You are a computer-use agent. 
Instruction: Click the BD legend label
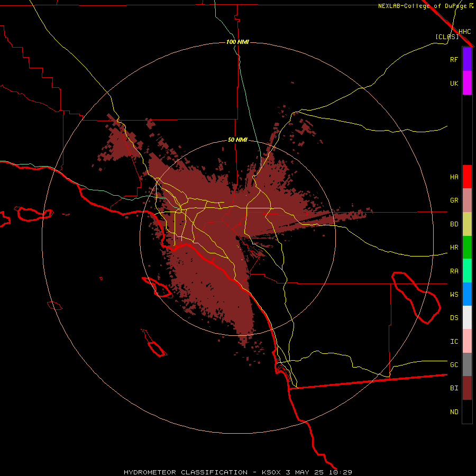click(454, 224)
